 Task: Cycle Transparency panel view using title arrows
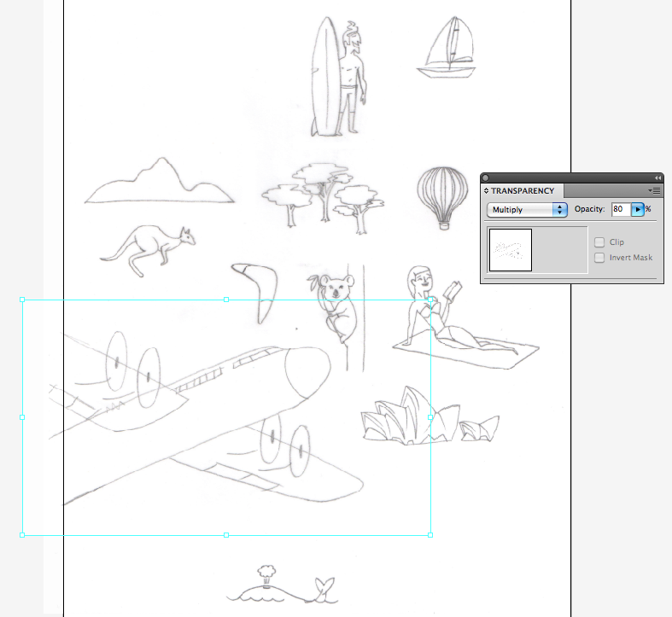point(487,190)
